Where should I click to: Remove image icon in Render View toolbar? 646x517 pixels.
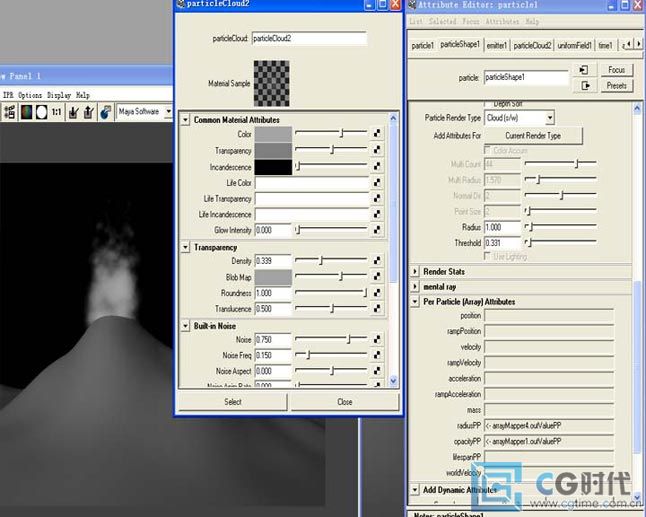tap(89, 112)
